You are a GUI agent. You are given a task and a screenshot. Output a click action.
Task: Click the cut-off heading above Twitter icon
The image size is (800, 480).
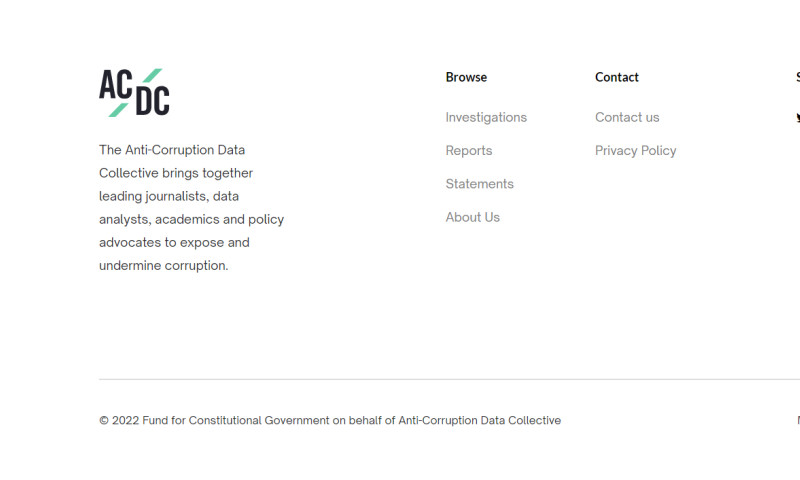(x=797, y=77)
